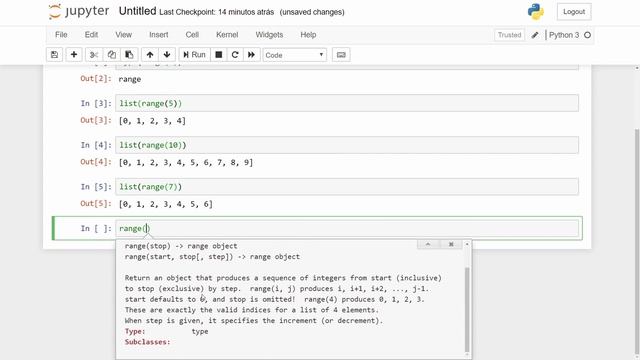Expand the tooltip with the caret button
640x360 pixels.
tap(428, 244)
